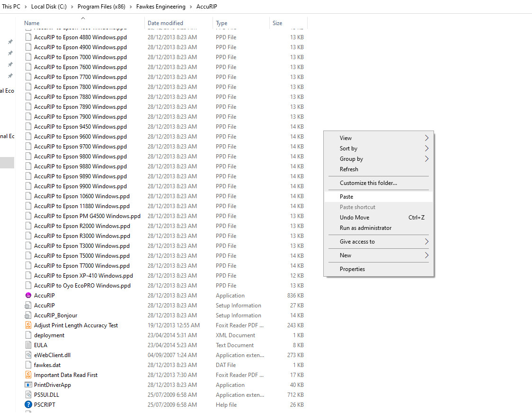Click the AccuRIP to Epson PM G4500 Windows.ppd file icon

[28, 216]
